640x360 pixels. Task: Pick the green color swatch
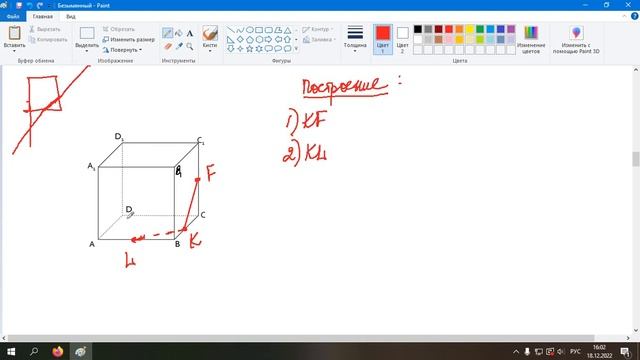pyautogui.click(x=480, y=29)
